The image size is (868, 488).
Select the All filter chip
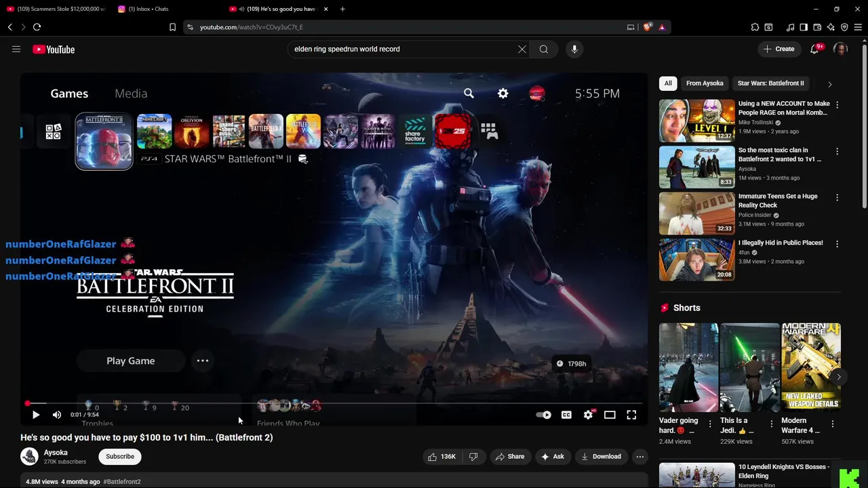tap(668, 83)
